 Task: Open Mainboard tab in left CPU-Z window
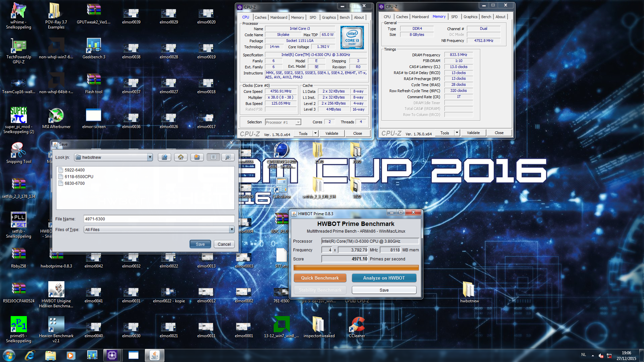pos(279,17)
